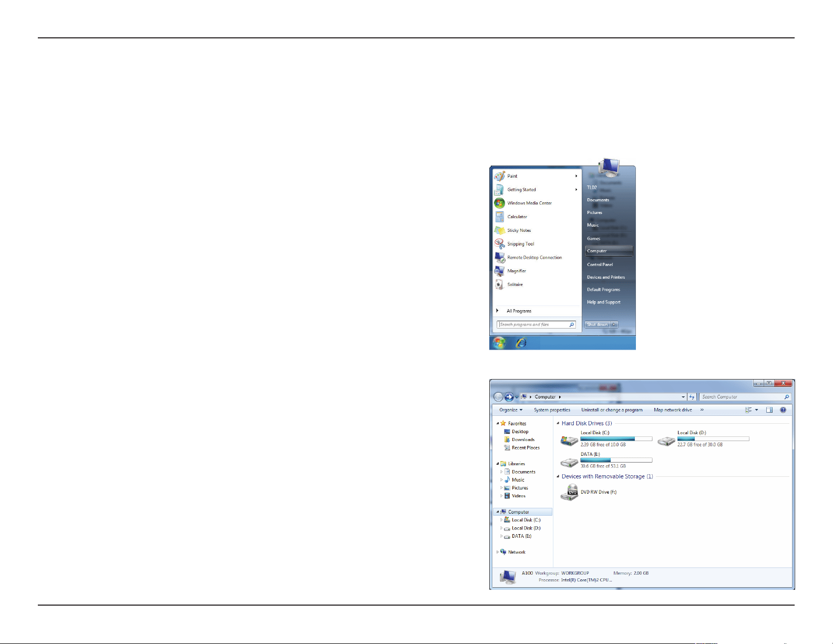This screenshot has width=833, height=644.
Task: Click the Search programs and files box
Action: [536, 324]
